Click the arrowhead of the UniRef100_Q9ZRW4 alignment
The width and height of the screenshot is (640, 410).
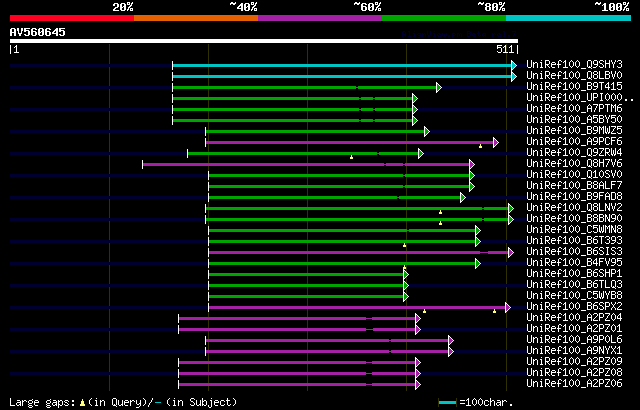click(421, 153)
